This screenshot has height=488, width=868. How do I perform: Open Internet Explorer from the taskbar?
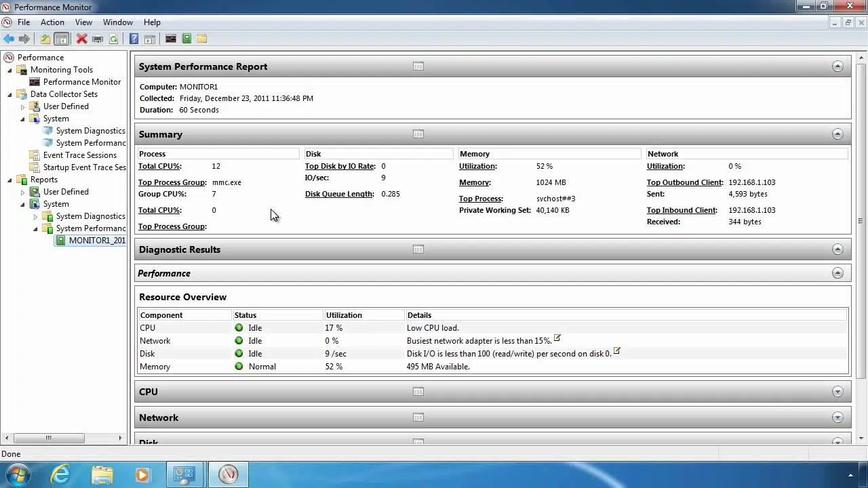coord(61,474)
